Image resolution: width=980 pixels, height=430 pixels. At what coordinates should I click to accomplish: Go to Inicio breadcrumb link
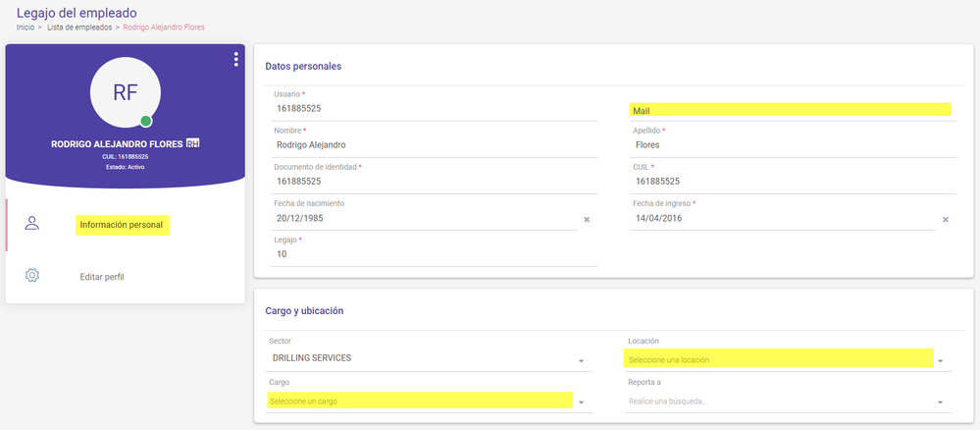pyautogui.click(x=25, y=27)
